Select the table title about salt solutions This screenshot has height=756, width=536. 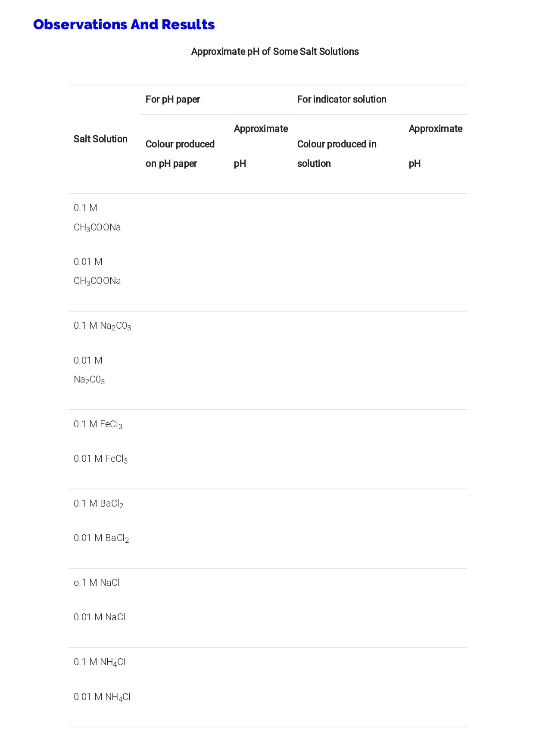(x=275, y=52)
